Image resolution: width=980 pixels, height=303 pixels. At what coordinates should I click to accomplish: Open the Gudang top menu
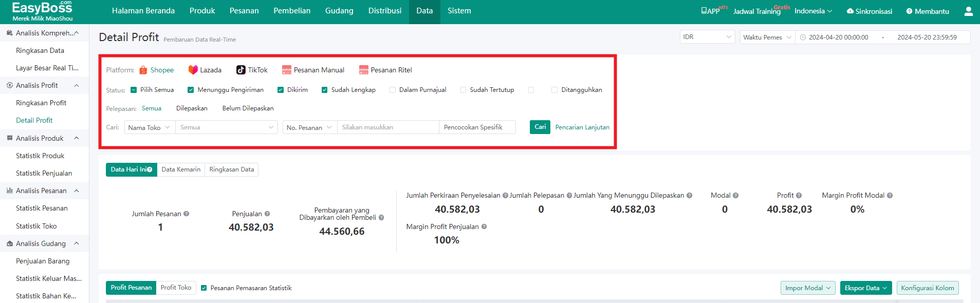(x=339, y=11)
